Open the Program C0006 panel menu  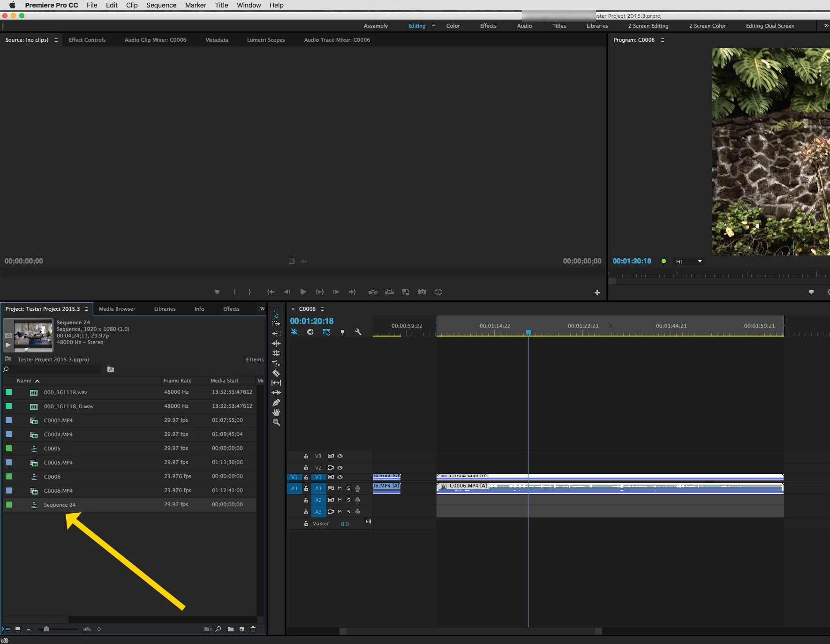click(663, 40)
